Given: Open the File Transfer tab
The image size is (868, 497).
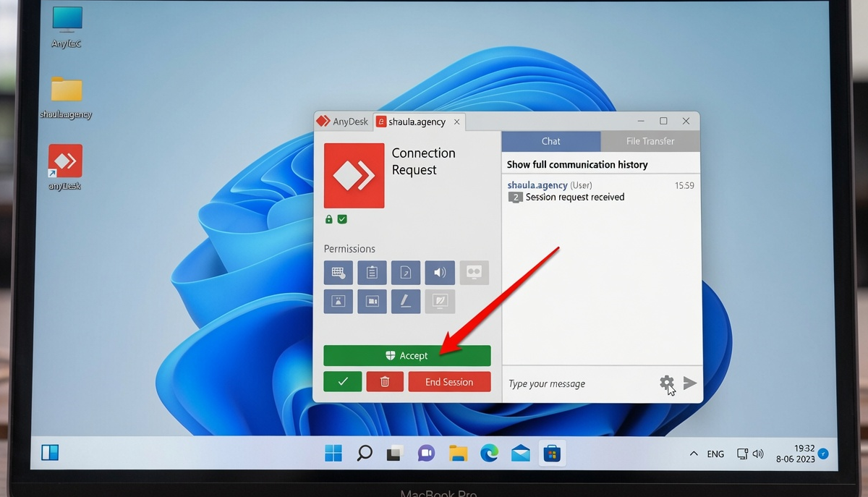Looking at the screenshot, I should 650,141.
